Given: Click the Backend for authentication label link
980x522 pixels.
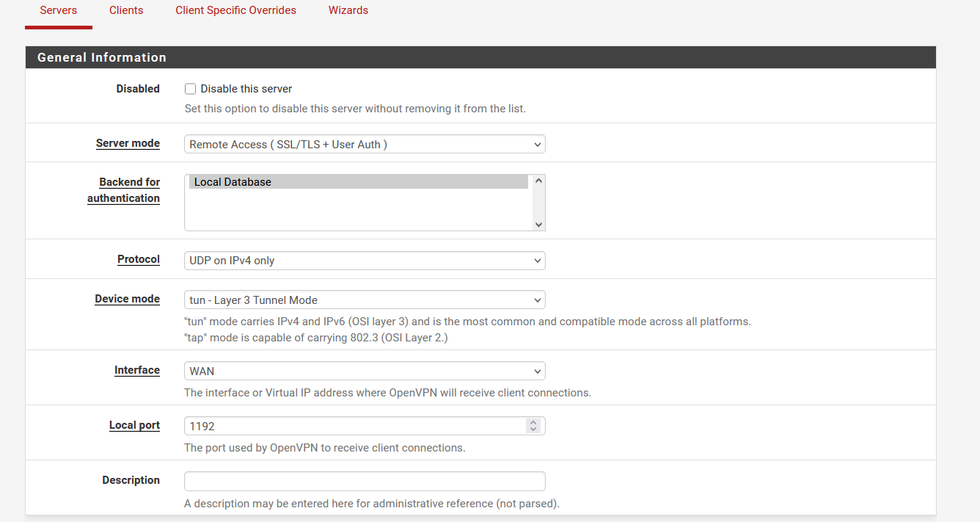Looking at the screenshot, I should coord(123,189).
